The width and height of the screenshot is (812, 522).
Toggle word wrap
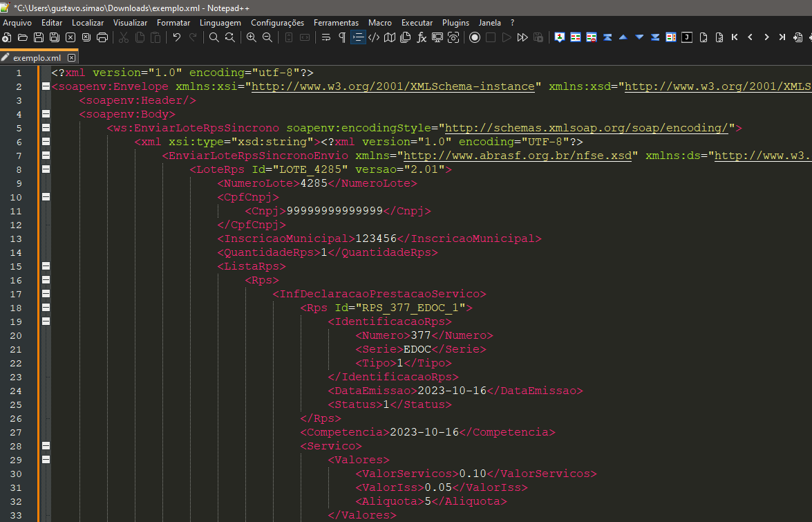(x=325, y=37)
